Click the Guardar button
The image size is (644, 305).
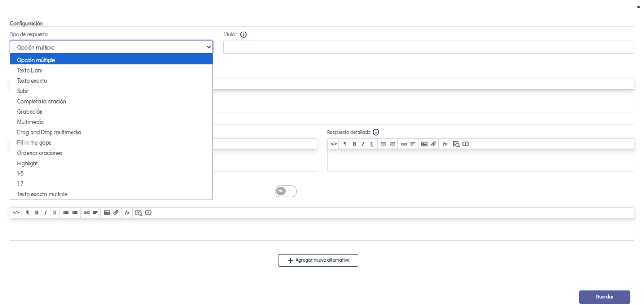pyautogui.click(x=604, y=297)
